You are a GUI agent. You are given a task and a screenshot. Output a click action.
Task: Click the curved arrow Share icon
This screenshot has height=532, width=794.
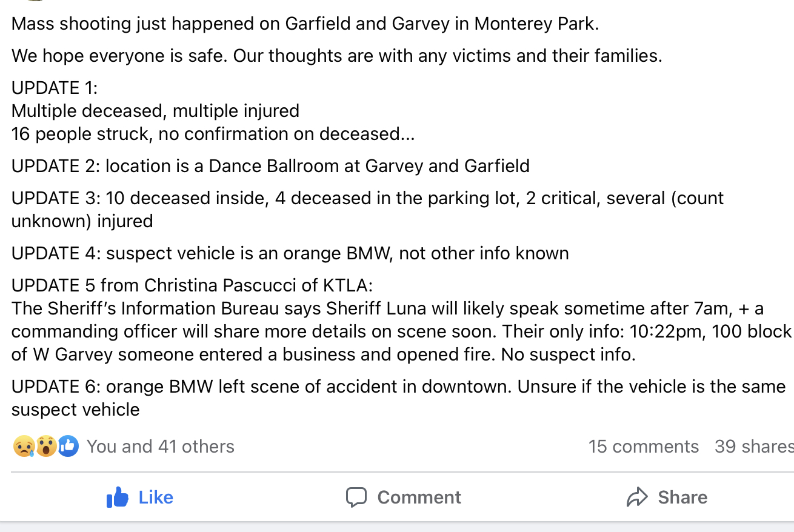pos(637,497)
